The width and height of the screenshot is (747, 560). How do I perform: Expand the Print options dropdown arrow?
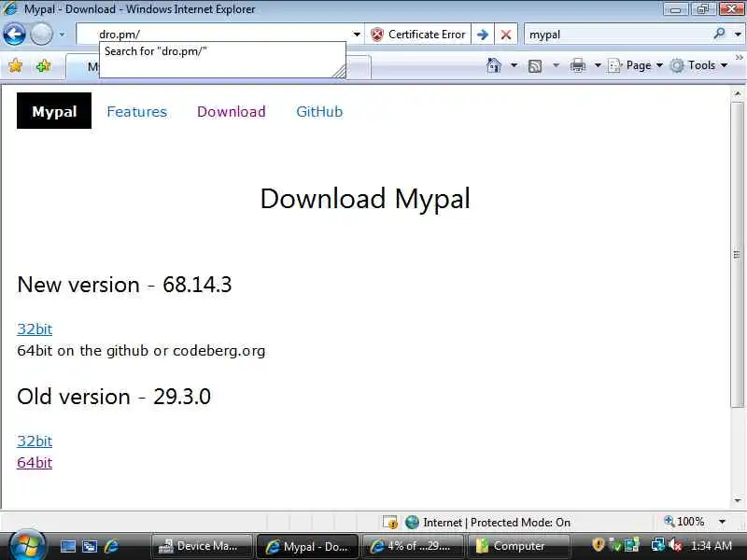click(x=598, y=65)
